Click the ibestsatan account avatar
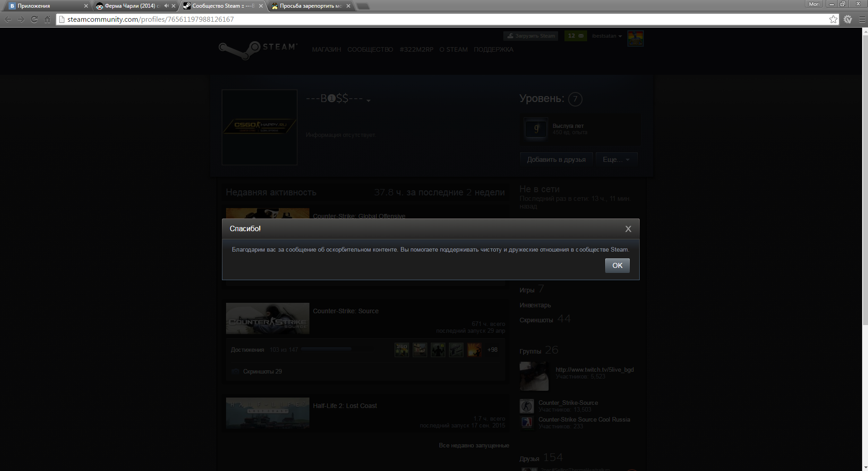This screenshot has width=868, height=471. tap(635, 39)
